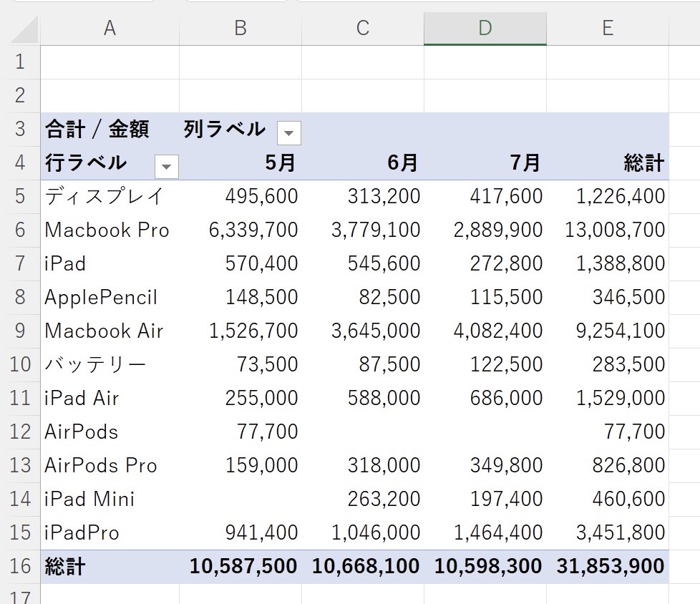The height and width of the screenshot is (604, 700).
Task: Click cell with value 460,600
Action: [608, 499]
